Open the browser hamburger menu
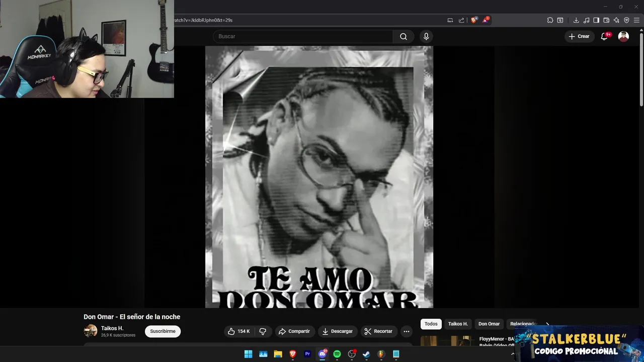644x362 pixels. point(636,20)
